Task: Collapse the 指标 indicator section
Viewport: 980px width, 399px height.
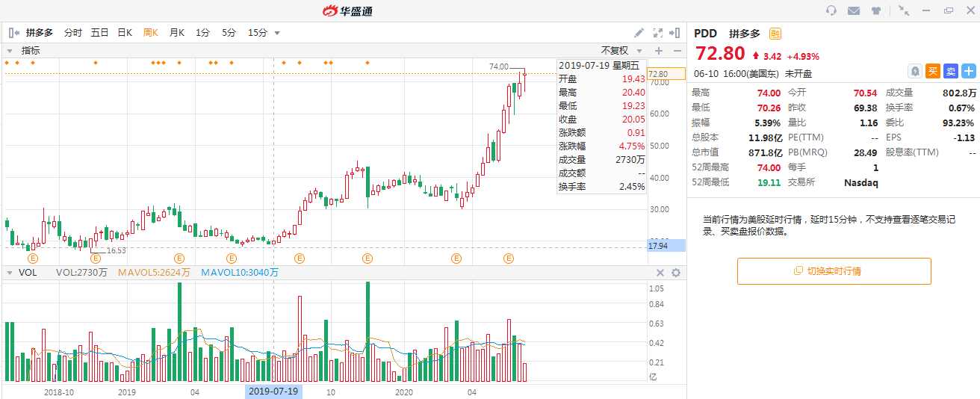Action: 10,51
